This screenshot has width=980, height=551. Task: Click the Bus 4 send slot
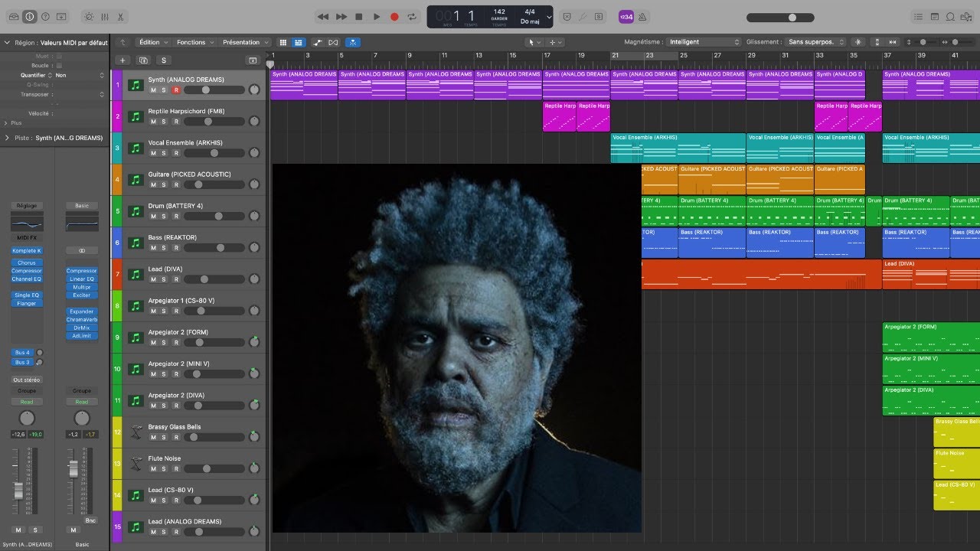(22, 353)
